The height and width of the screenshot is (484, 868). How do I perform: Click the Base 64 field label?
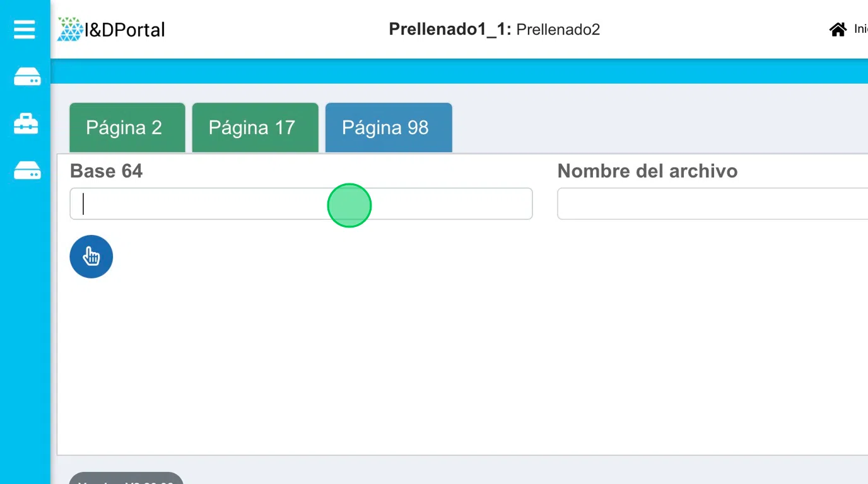[106, 171]
